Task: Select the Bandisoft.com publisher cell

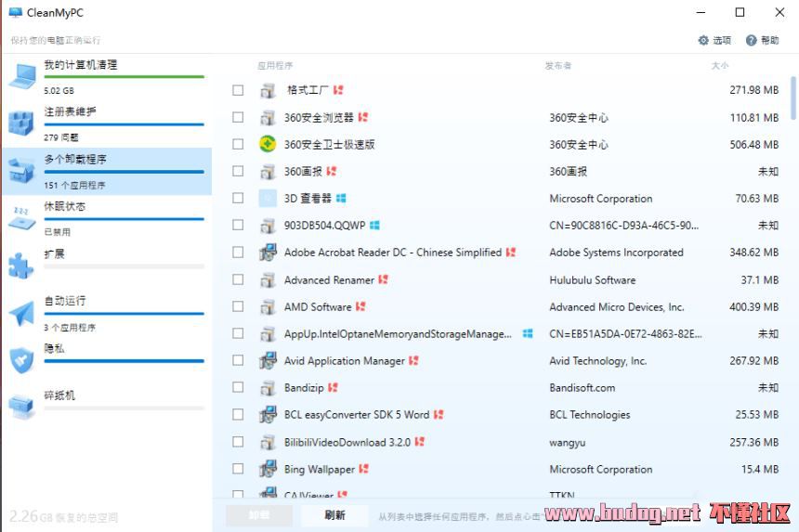Action: point(582,387)
